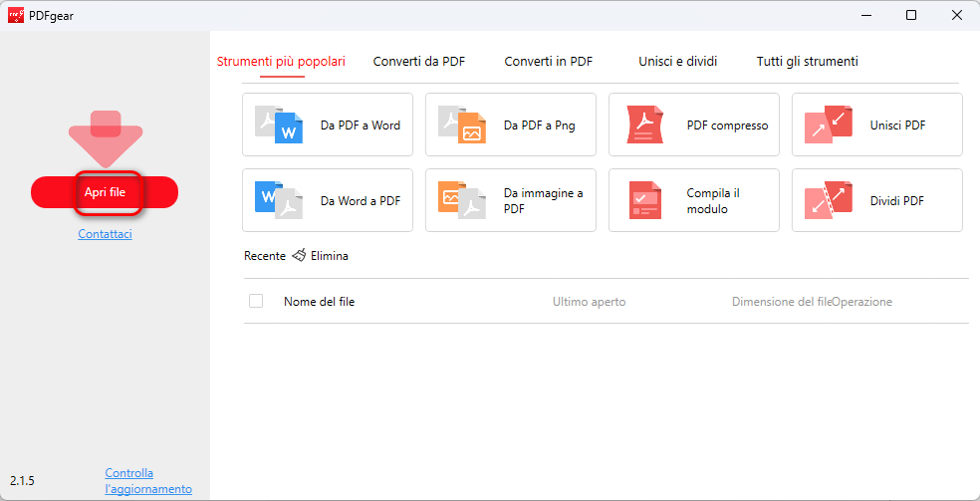Show the Tutti gli strumenti tab
This screenshot has height=501, width=980.
click(807, 62)
